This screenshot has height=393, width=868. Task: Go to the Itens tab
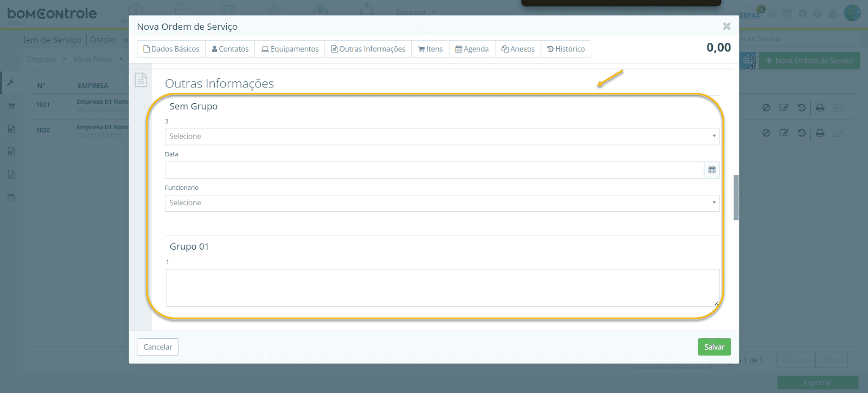(430, 49)
